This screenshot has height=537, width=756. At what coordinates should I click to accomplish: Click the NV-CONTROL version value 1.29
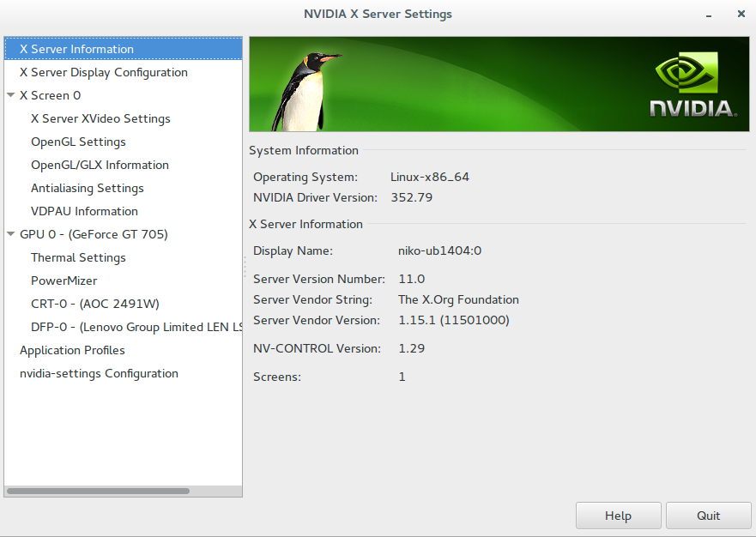(x=411, y=348)
